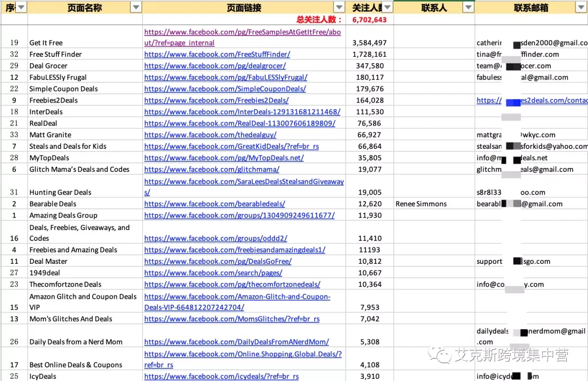Open the 联系人 column filter dropdown
The height and width of the screenshot is (381, 588).
tap(468, 7)
